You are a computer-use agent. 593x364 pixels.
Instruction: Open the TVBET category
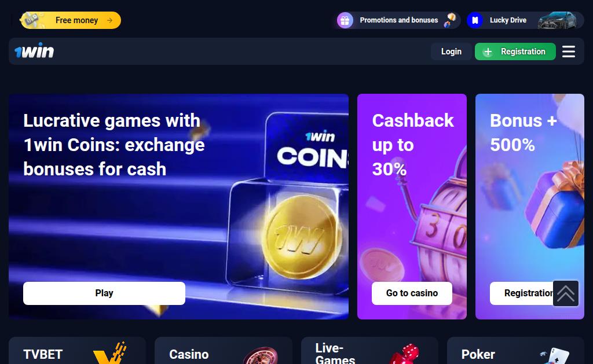pos(77,351)
